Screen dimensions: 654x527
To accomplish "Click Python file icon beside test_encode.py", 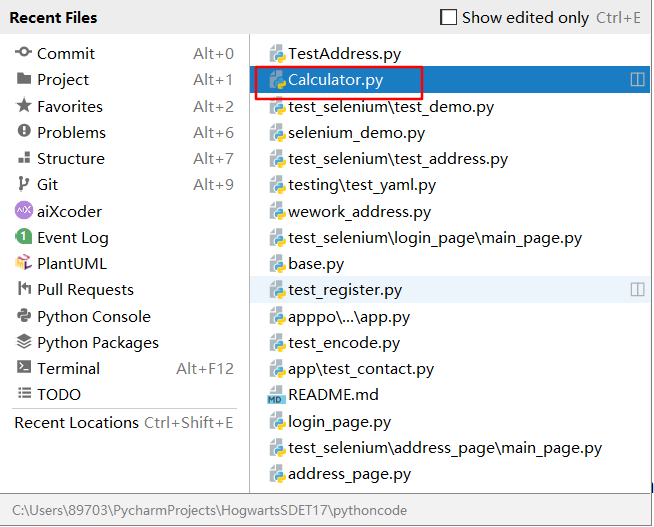I will 277,343.
